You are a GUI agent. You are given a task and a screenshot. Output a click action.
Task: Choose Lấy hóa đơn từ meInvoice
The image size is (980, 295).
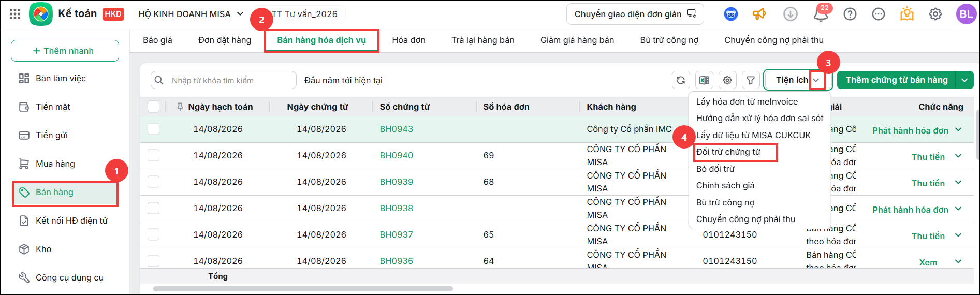click(x=747, y=102)
